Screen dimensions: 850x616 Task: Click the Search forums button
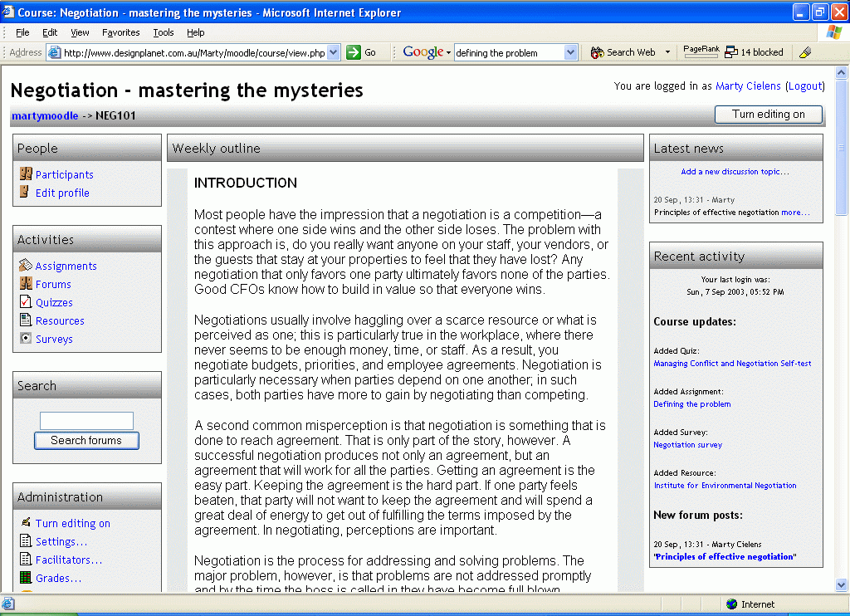click(x=86, y=441)
